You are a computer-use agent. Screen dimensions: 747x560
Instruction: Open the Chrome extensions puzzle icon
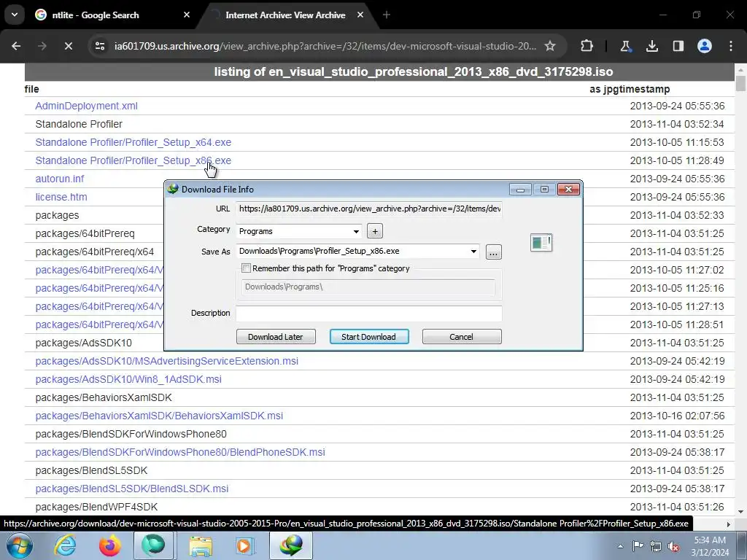[x=587, y=46]
